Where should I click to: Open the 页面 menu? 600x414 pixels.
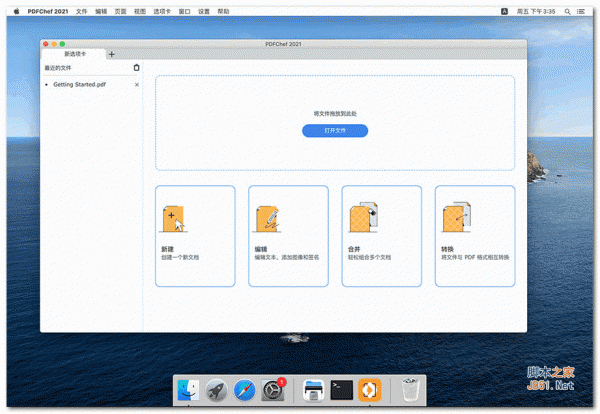(x=121, y=11)
